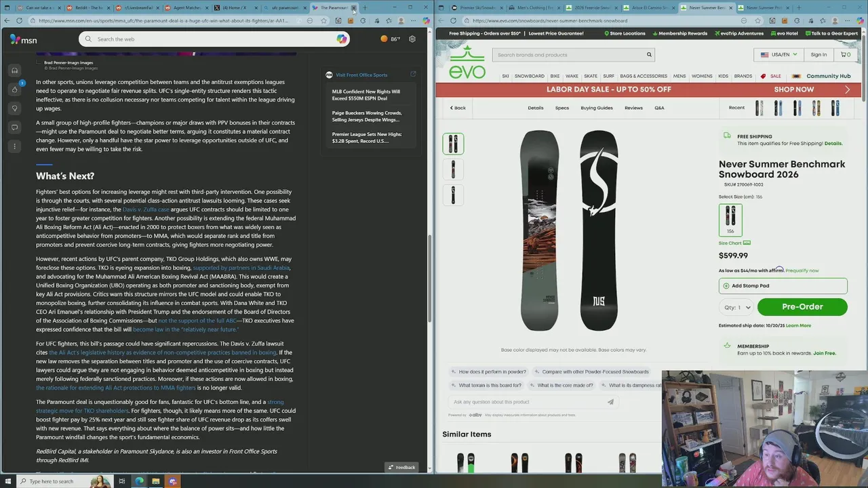Switch to Men's Clothing tab in evo browser
Screen dimensions: 868x488
534,7
